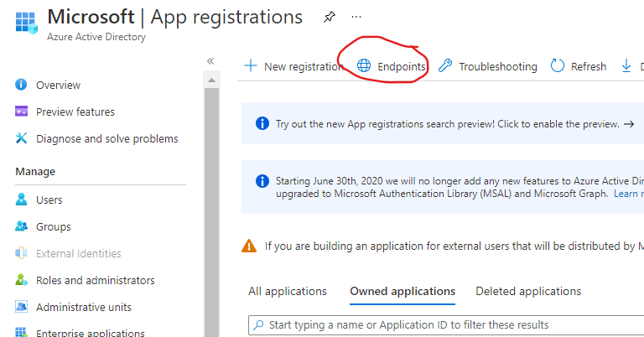
Task: Open the ellipsis more options menu
Action: (x=356, y=17)
